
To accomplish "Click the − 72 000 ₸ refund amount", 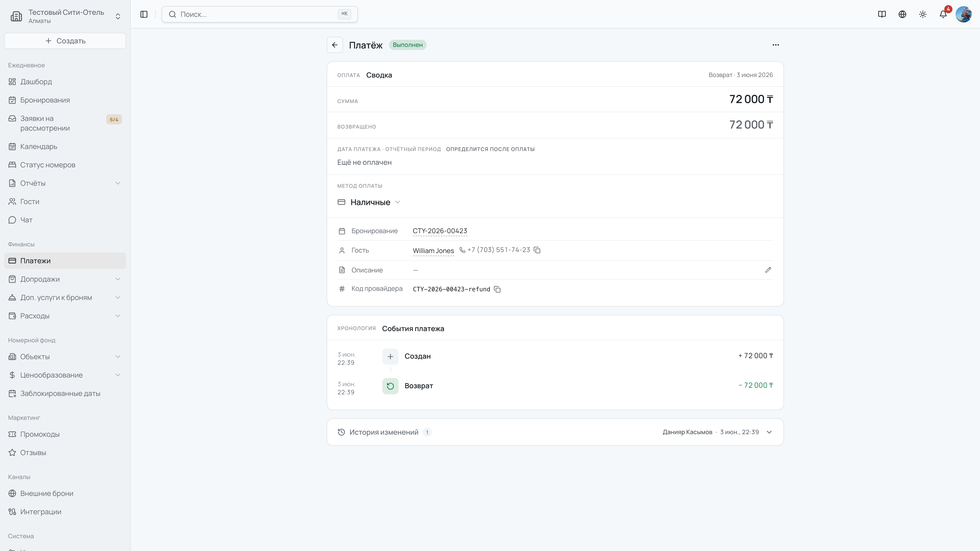I will tap(755, 385).
